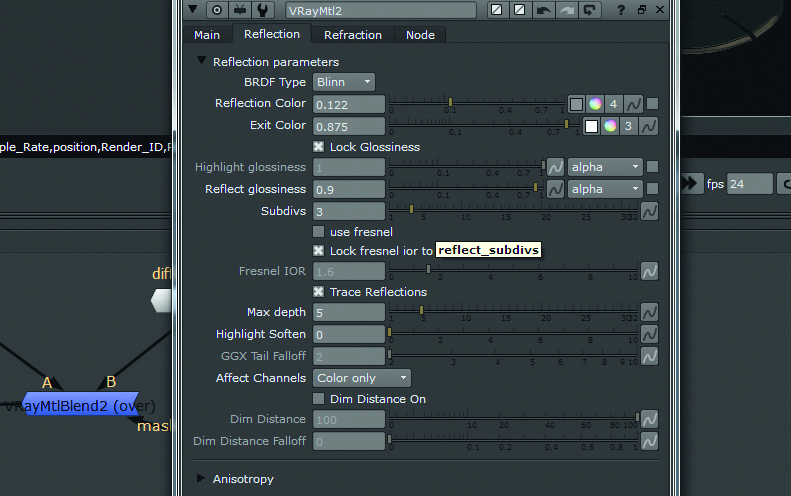The width and height of the screenshot is (791, 496).
Task: Click the Reflection Color gray swatch
Action: tap(576, 104)
